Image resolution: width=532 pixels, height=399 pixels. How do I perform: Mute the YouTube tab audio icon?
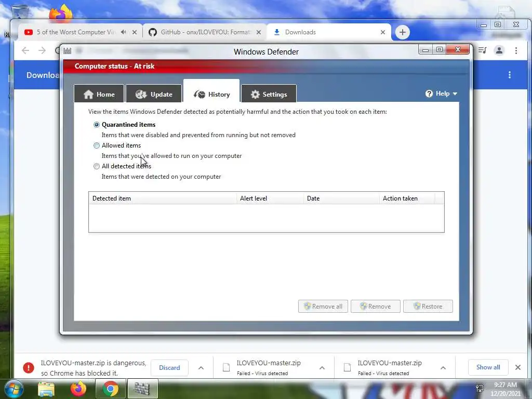(x=124, y=32)
